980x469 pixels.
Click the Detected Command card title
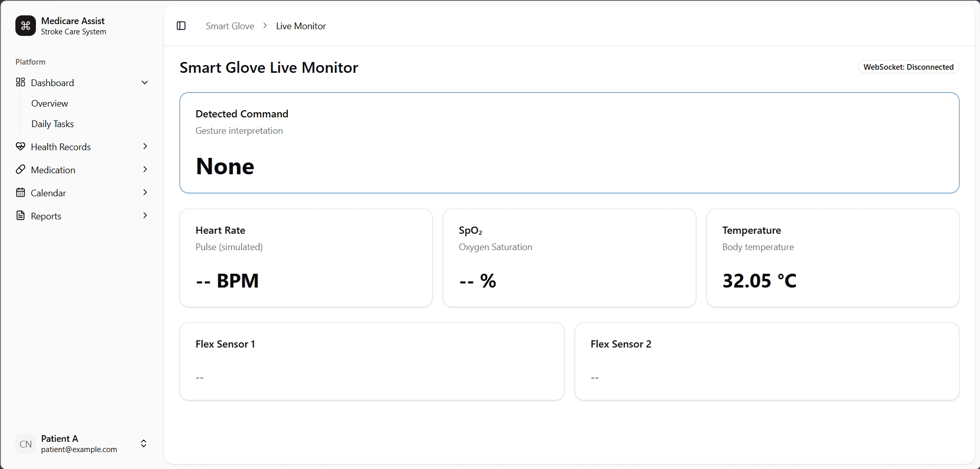tap(242, 114)
